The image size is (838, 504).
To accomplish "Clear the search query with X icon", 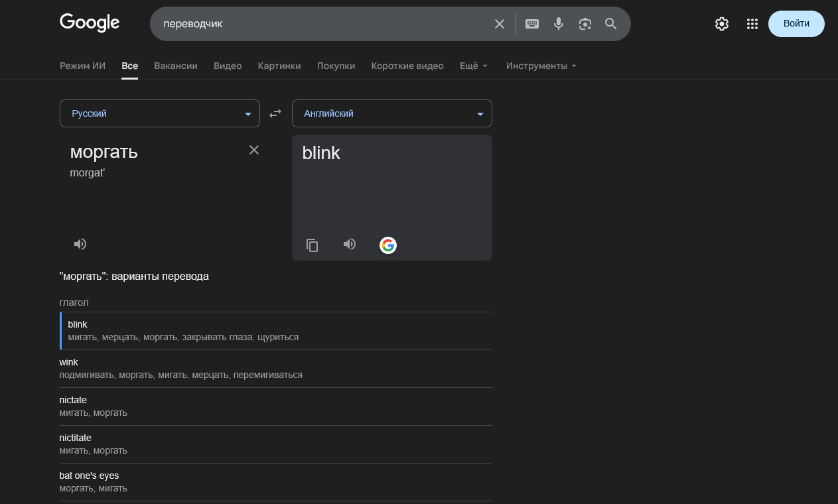I will [x=500, y=24].
